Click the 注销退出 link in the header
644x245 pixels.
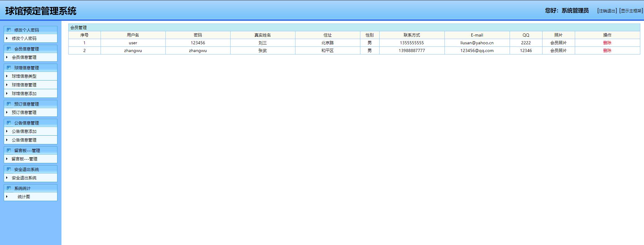tap(607, 11)
